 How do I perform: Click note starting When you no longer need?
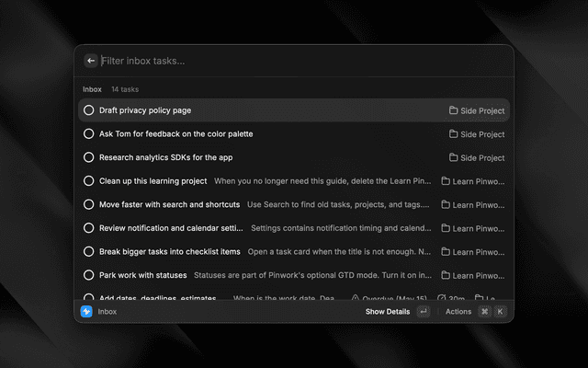pos(322,181)
